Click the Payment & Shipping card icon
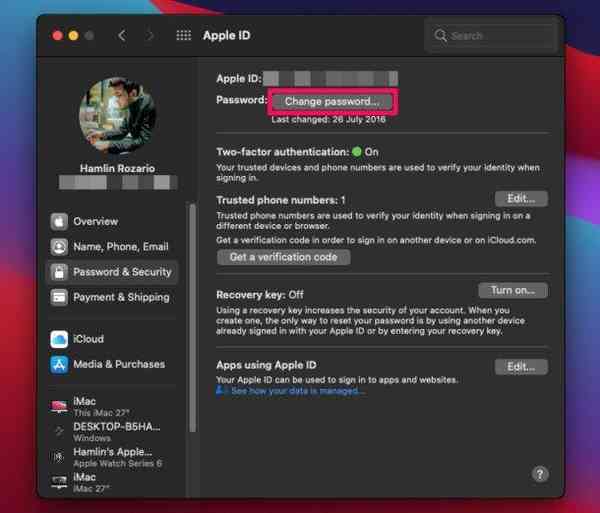This screenshot has width=600, height=513. click(x=59, y=297)
